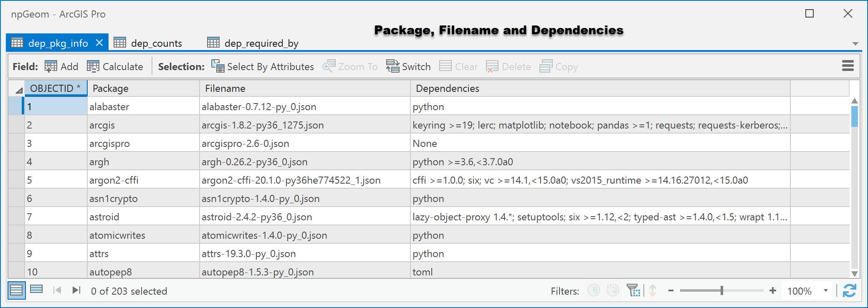The width and height of the screenshot is (868, 308).
Task: Click filename autopep8-1.5.3-py_0.json
Action: click(305, 271)
